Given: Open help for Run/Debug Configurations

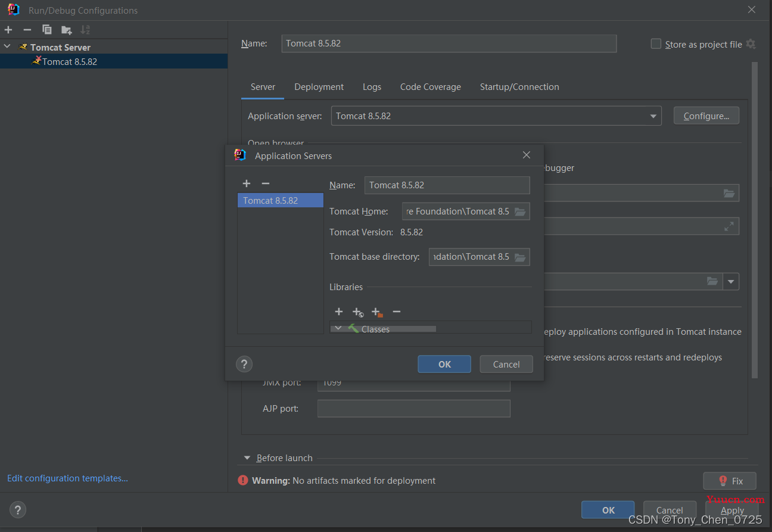Looking at the screenshot, I should tap(18, 510).
